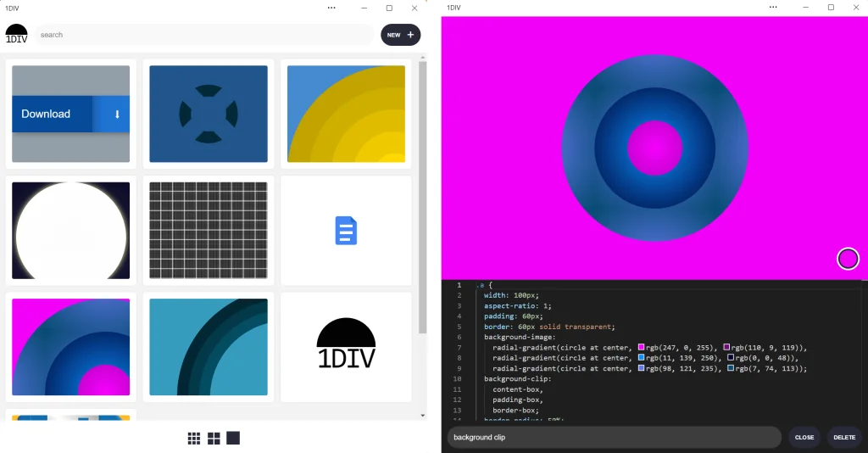Switch to the single large tile view

233,438
